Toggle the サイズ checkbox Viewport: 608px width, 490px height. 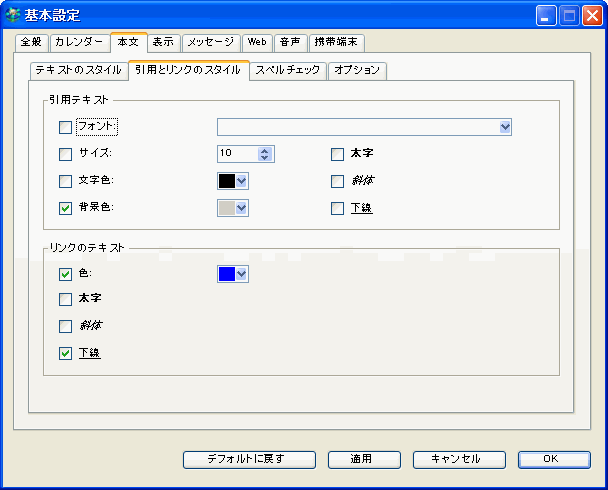(66, 154)
